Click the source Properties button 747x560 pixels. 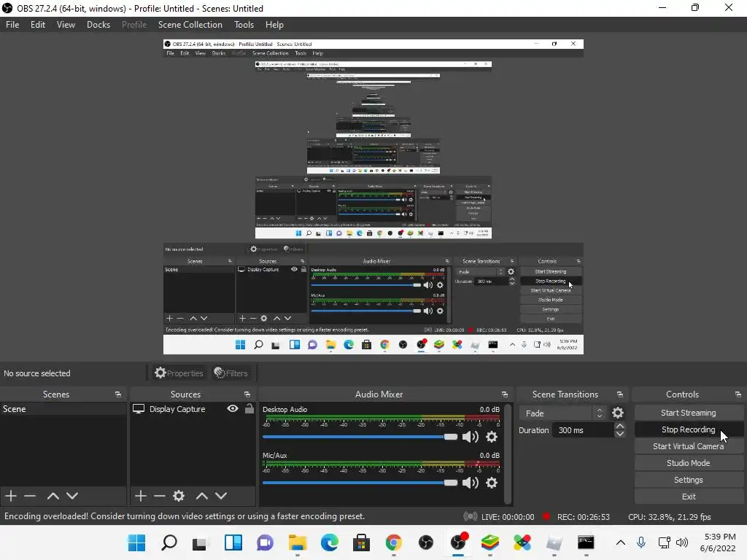tap(179, 373)
